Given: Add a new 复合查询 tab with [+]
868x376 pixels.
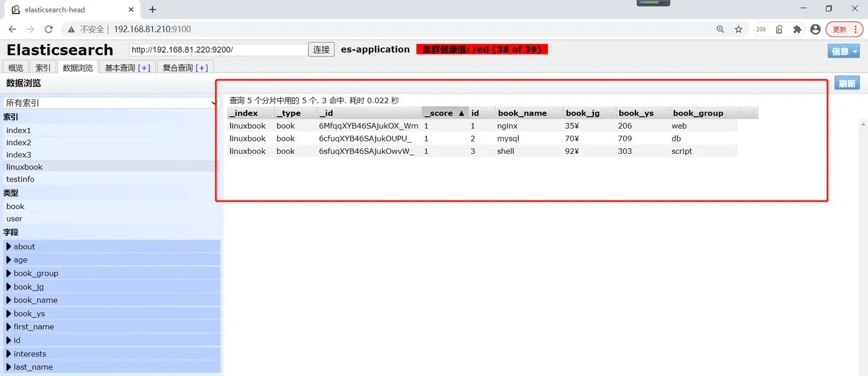Looking at the screenshot, I should pos(201,68).
